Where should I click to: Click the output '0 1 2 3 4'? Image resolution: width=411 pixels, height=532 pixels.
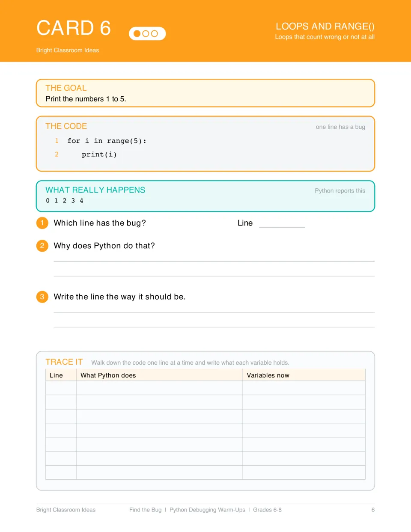(65, 201)
